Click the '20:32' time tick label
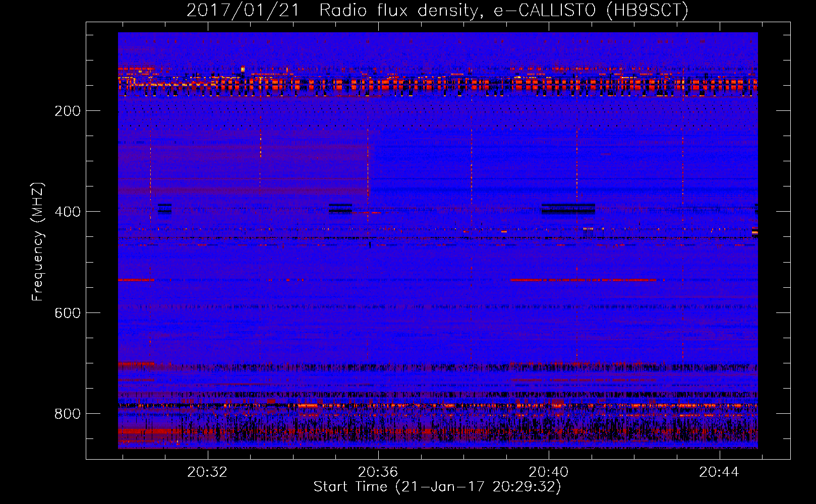816x504 pixels. (x=207, y=472)
